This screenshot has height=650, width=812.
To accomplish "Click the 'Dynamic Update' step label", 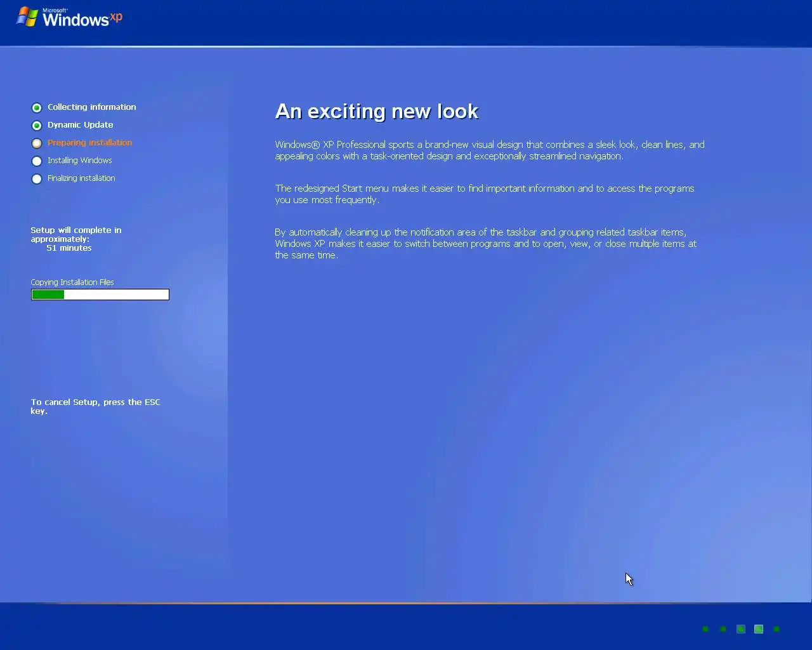I will (80, 125).
